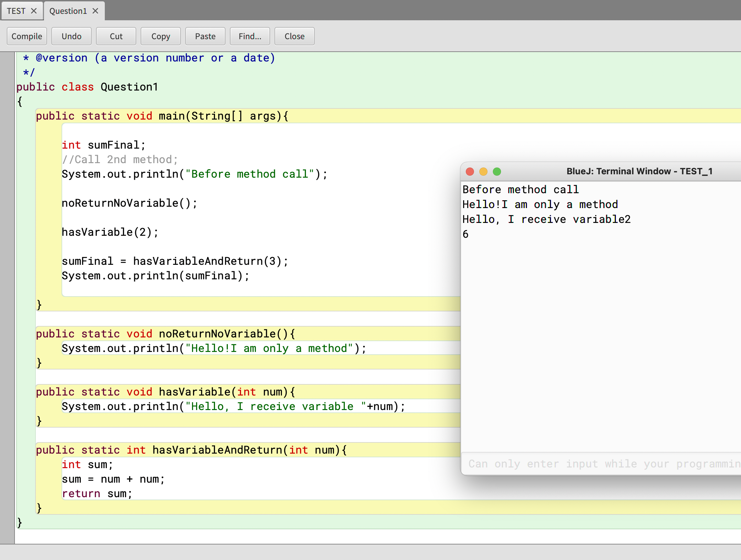
Task: Click the Compile button
Action: 27,36
